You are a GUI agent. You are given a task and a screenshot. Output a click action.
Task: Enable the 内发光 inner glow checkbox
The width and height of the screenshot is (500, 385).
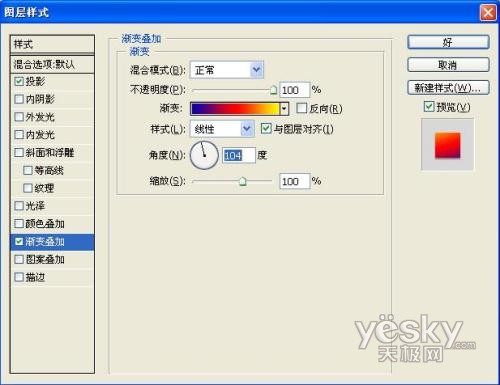tap(19, 135)
